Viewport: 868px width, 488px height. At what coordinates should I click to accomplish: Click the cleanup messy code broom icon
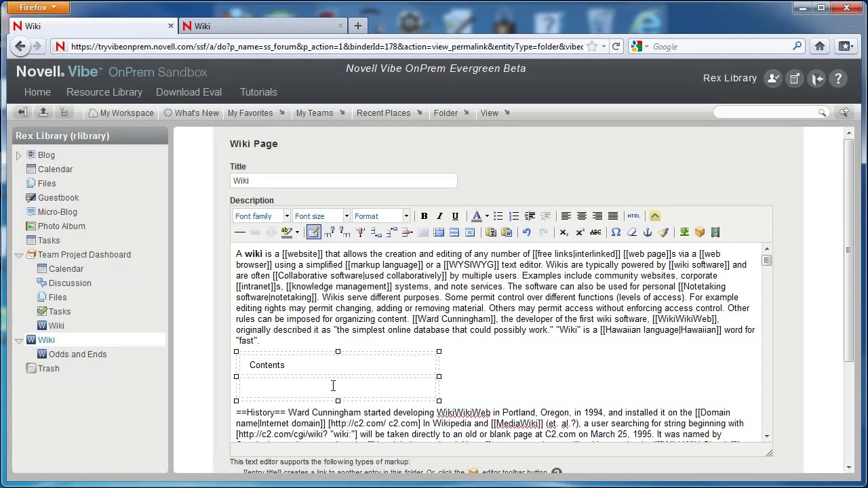pos(664,232)
